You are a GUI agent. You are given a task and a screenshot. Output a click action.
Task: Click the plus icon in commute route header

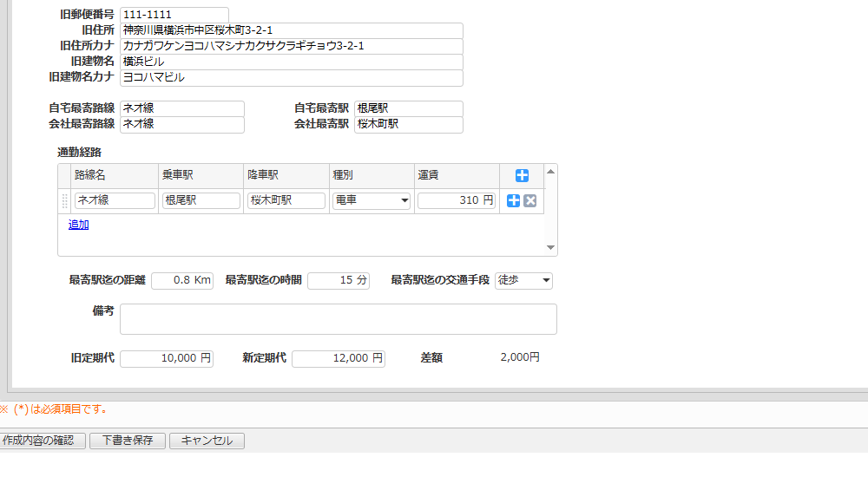click(x=522, y=175)
